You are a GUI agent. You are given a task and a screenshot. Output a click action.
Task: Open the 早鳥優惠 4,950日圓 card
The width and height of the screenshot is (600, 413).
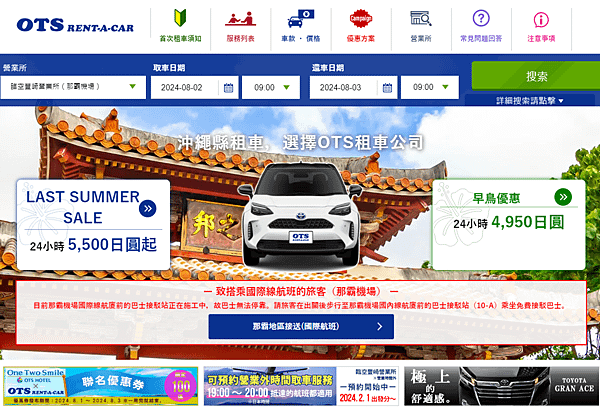pos(509,225)
